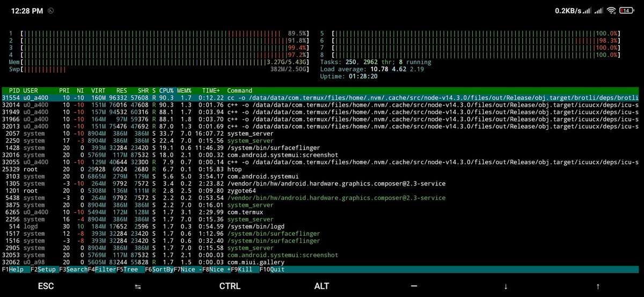The image size is (644, 297).
Task: Select process row PID 31966
Action: pos(320,119)
